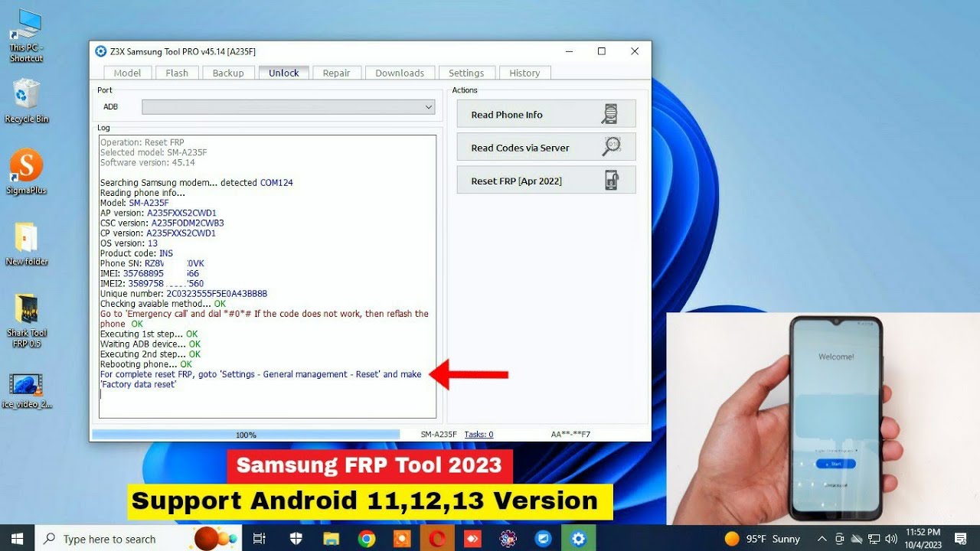The image size is (980, 551).
Task: Click the 100% progress bar
Action: (246, 435)
